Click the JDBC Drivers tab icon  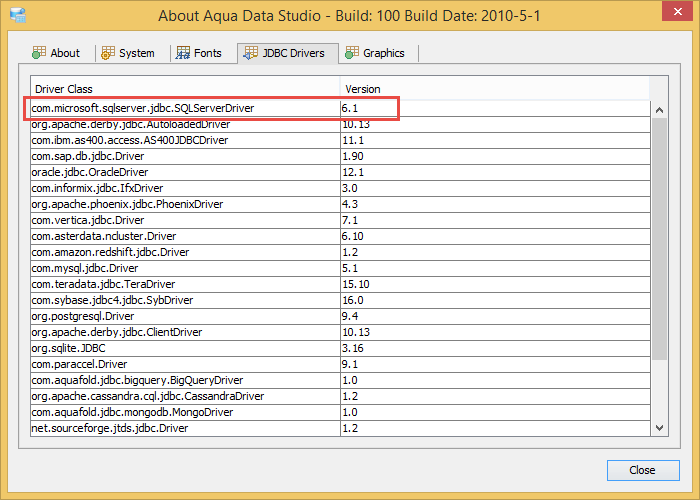[x=250, y=53]
